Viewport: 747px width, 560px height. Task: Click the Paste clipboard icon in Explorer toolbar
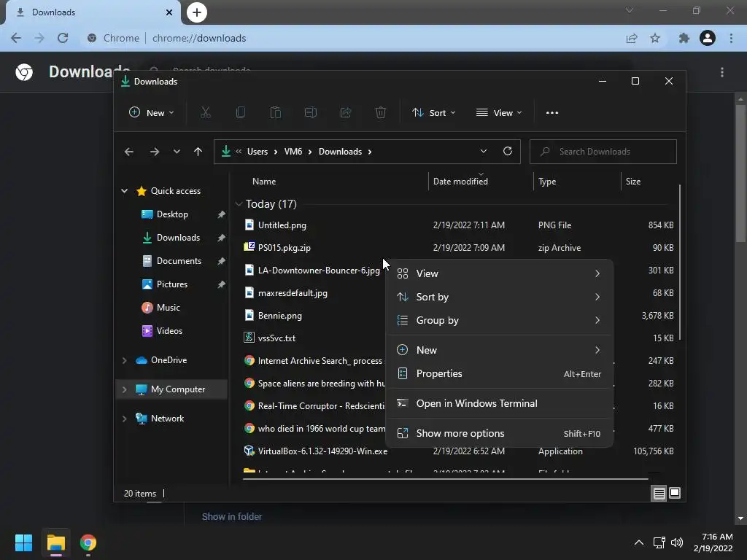tap(275, 113)
